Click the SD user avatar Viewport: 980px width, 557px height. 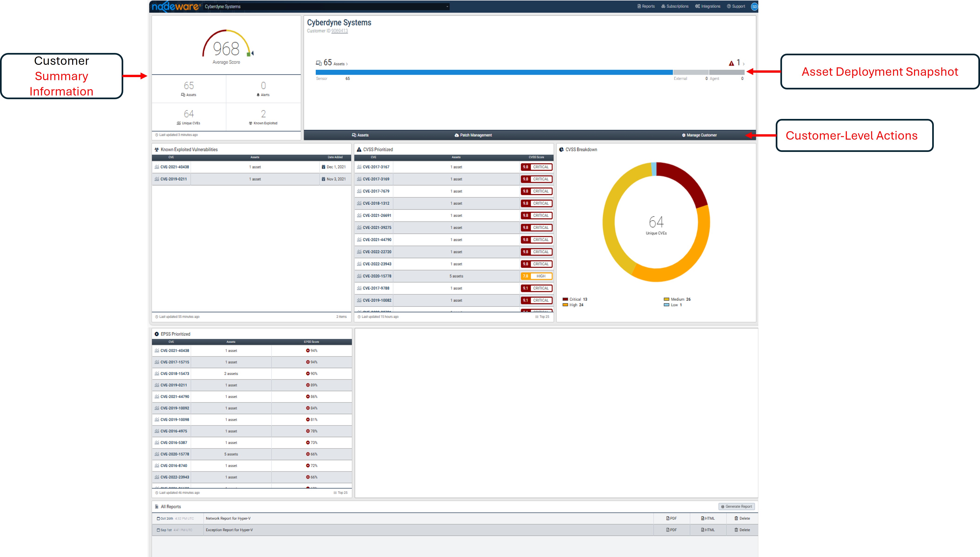(754, 7)
